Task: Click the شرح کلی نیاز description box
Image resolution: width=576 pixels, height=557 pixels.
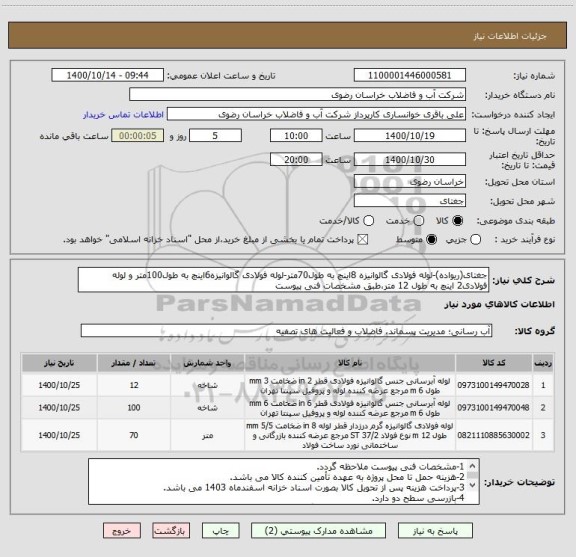Action: click(283, 280)
